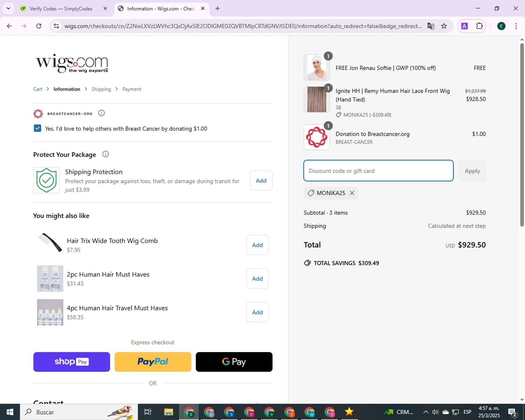Viewport: 525px width, 420px height.
Task: Click the Ignite HH wig product thumbnail
Action: 317,99
